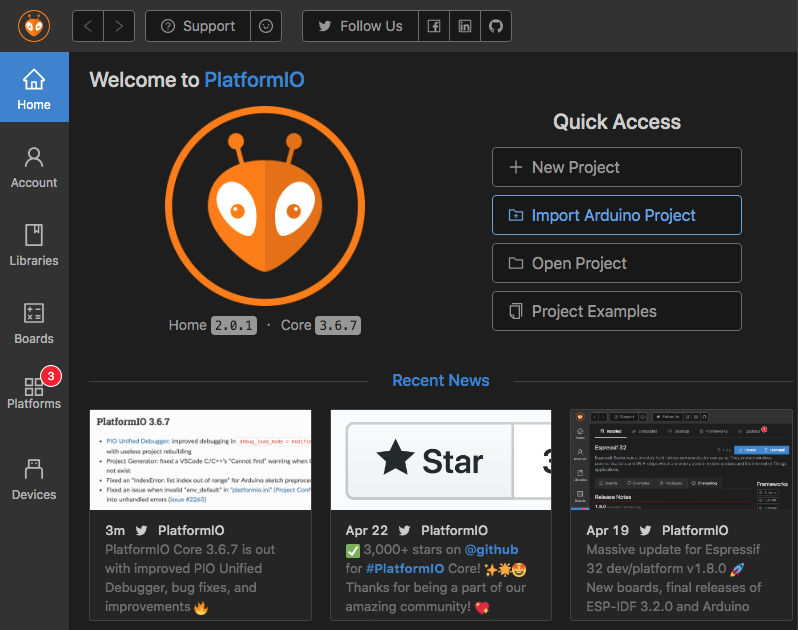Open Platforms in the sidebar
This screenshot has width=798, height=630.
34,393
